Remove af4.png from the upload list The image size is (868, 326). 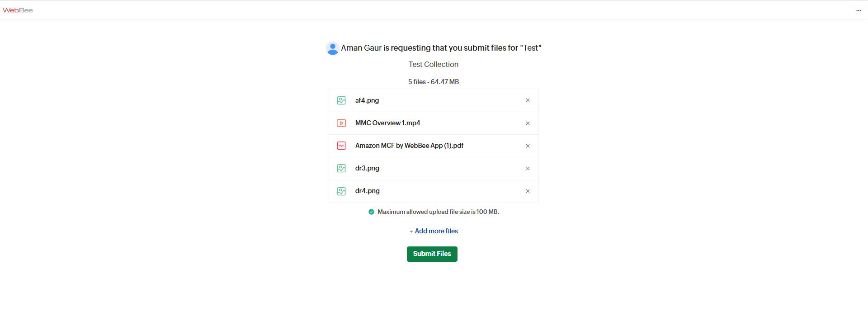click(x=528, y=100)
